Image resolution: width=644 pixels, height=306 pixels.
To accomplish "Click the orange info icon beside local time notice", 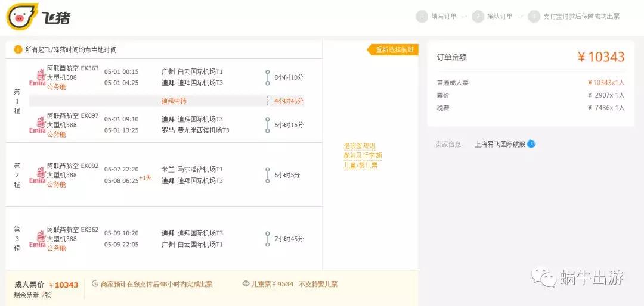I will coord(18,49).
